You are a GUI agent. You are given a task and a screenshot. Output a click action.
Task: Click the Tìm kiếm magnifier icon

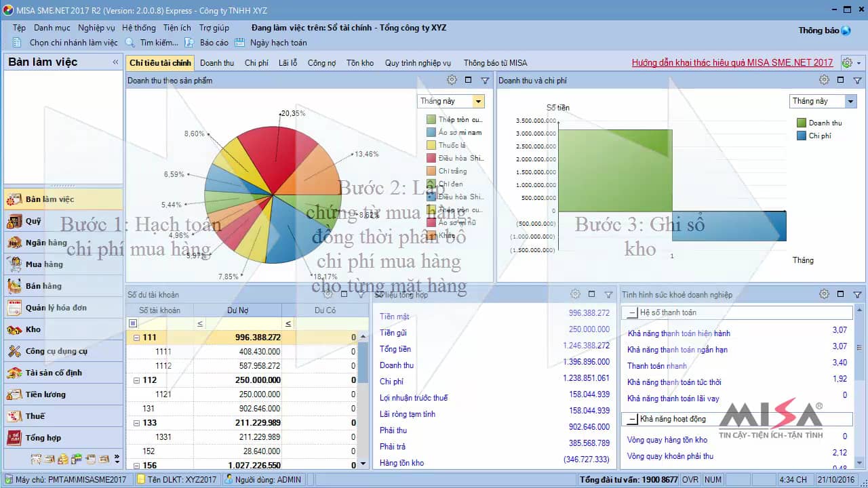click(x=130, y=43)
